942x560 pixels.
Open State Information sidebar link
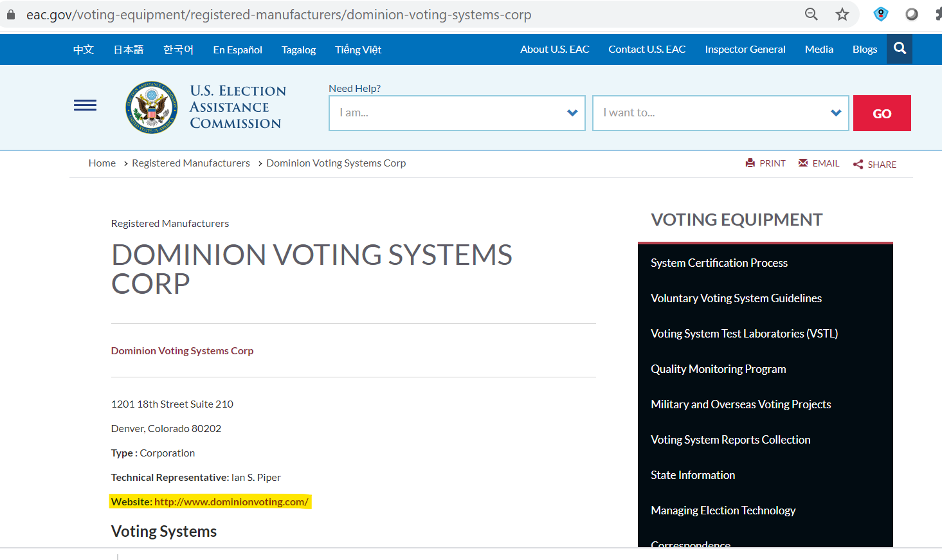[693, 475]
